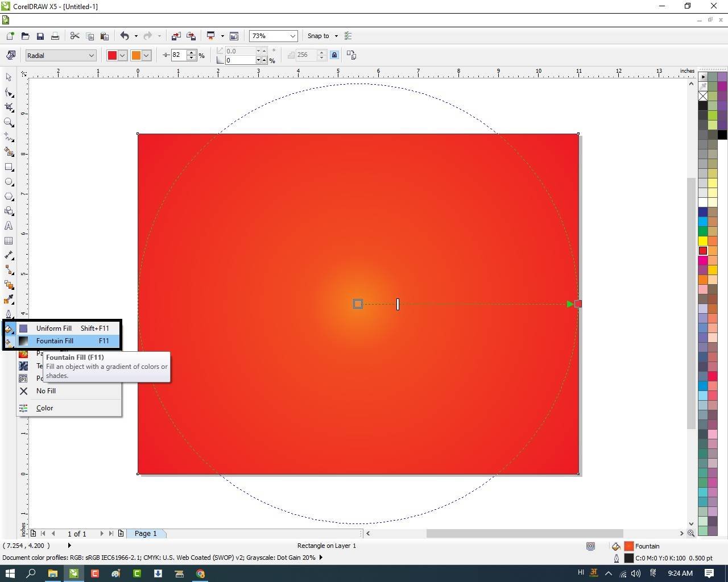
Task: Switch to the Page 1 tab
Action: (146, 534)
